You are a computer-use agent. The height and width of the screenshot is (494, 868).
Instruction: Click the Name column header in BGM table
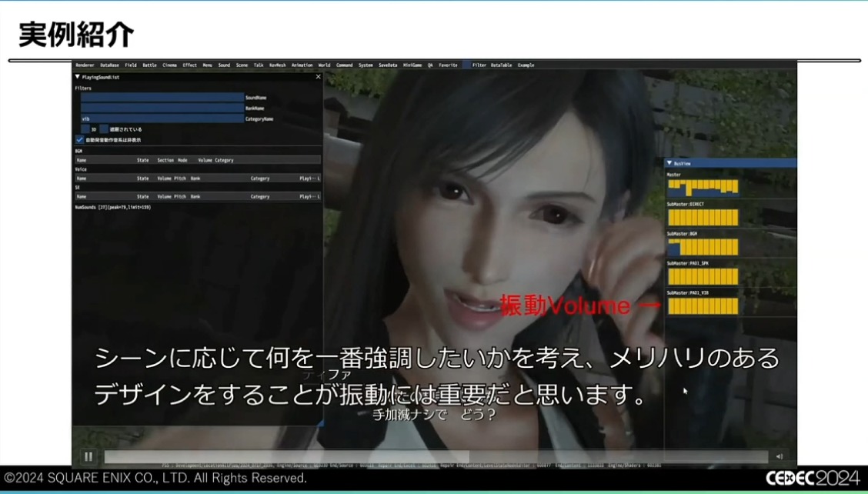click(82, 160)
